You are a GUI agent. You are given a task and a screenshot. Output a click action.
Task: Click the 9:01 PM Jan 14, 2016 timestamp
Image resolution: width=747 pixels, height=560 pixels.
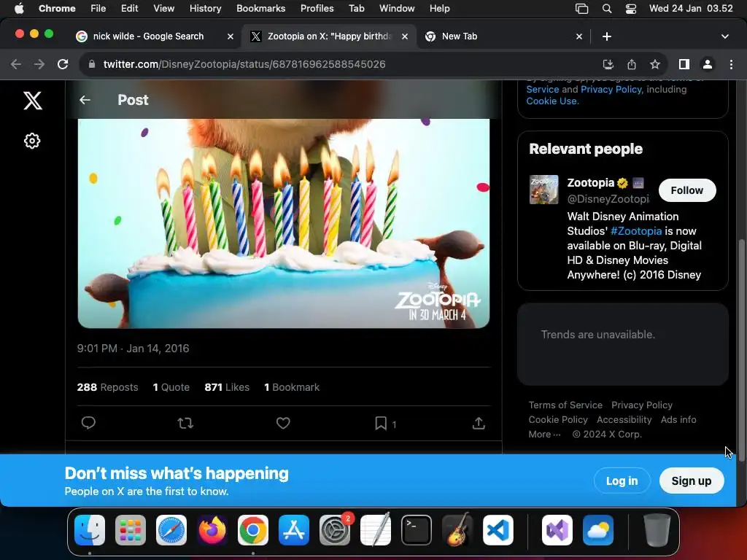(x=133, y=349)
